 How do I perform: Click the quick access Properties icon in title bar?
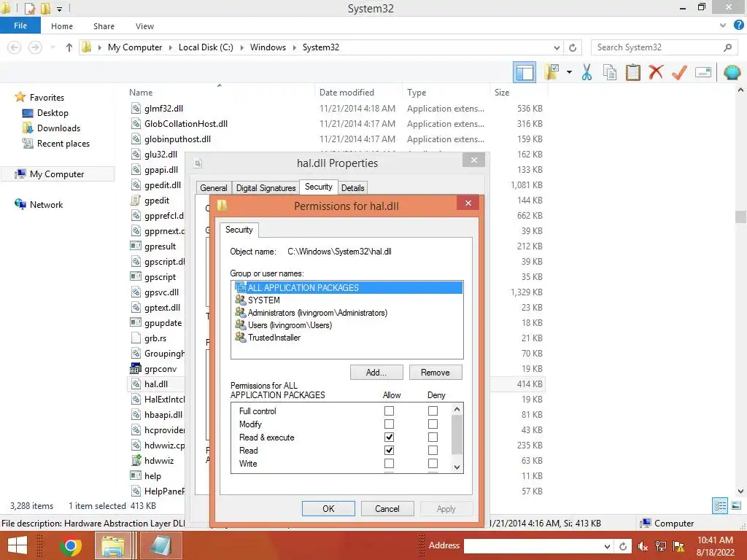pos(29,8)
